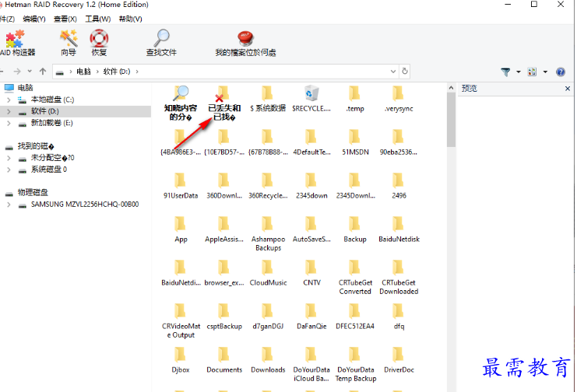577x392 pixels.
Task: Select the .temp folder
Action: click(x=355, y=99)
